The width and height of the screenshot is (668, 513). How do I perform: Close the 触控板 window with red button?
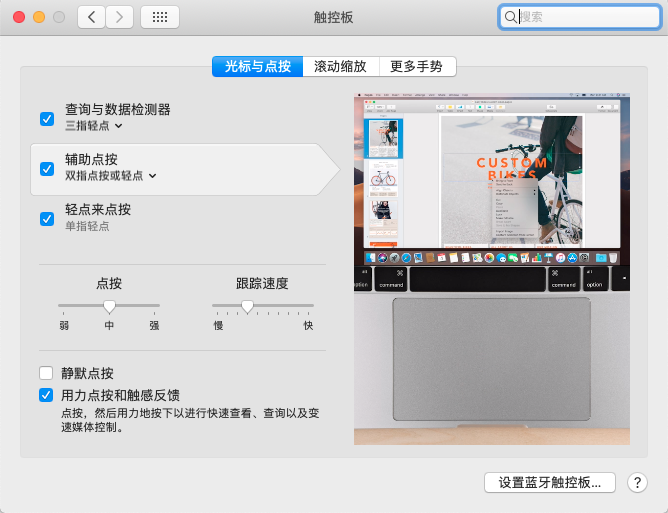(x=19, y=17)
